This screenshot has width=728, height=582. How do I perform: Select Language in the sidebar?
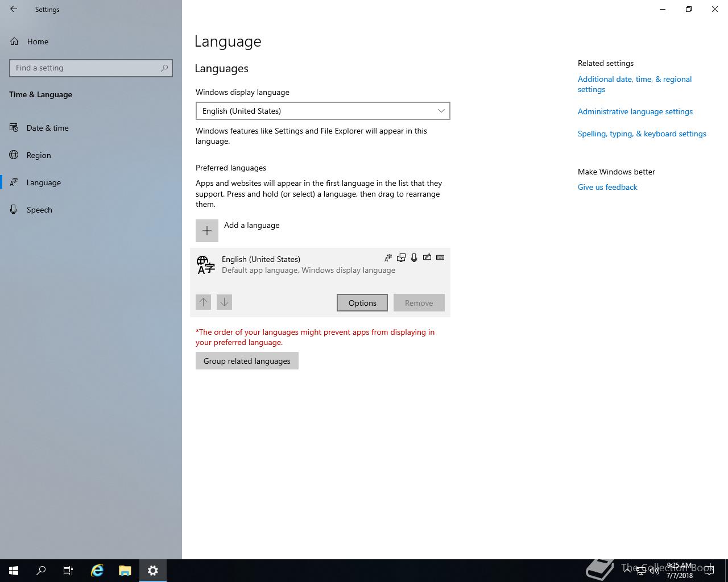[x=91, y=182]
